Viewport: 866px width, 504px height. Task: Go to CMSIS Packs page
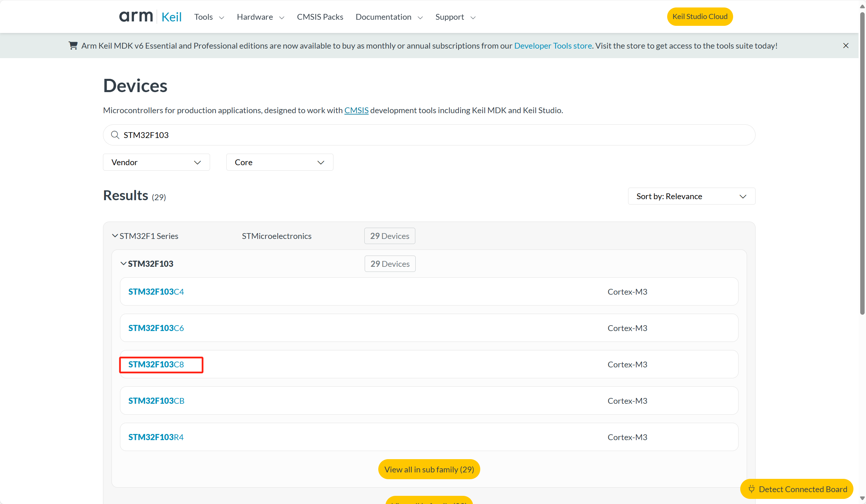320,17
